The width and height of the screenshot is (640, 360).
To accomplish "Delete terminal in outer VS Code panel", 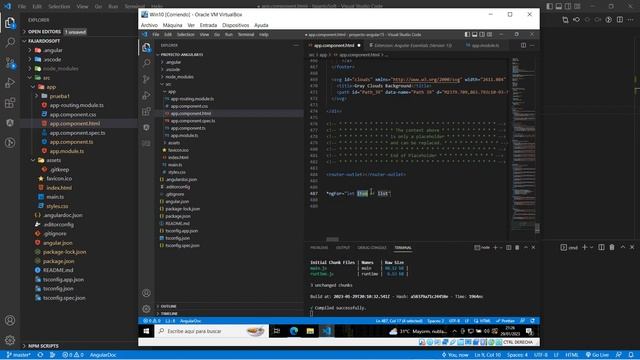I will coord(612,247).
